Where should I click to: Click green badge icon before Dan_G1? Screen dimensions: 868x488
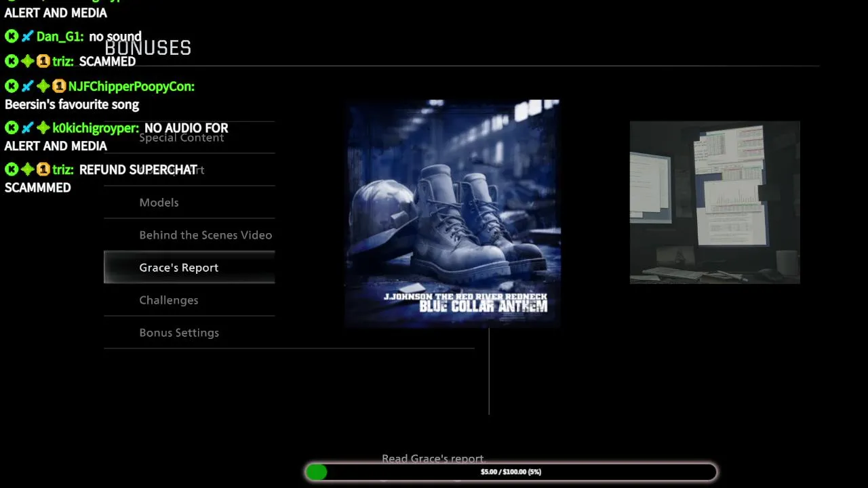pos(12,37)
